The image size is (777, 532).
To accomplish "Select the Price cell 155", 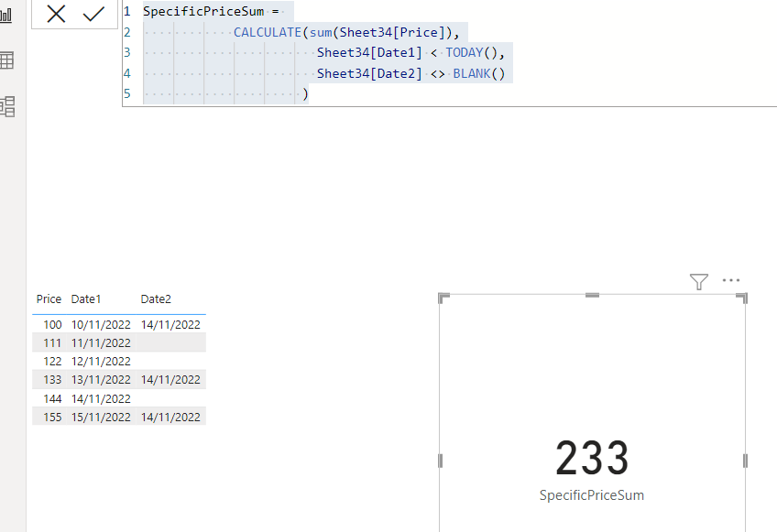I will [52, 417].
